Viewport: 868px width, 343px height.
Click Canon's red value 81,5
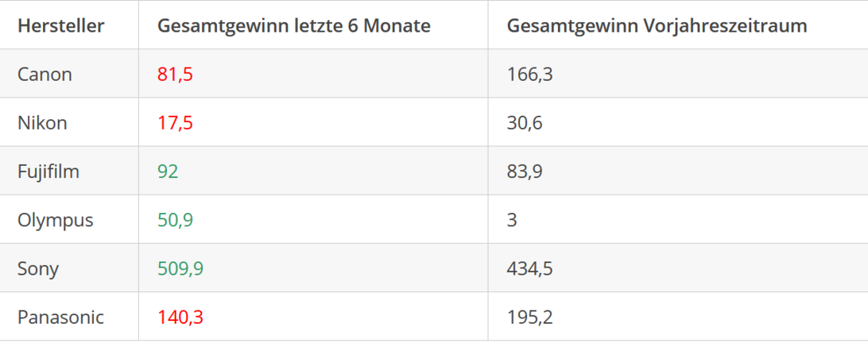[175, 75]
